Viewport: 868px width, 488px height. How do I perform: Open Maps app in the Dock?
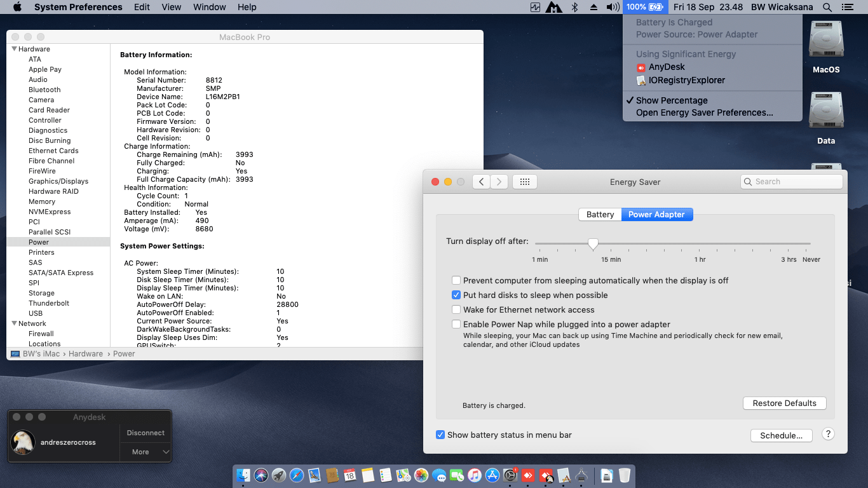(403, 475)
